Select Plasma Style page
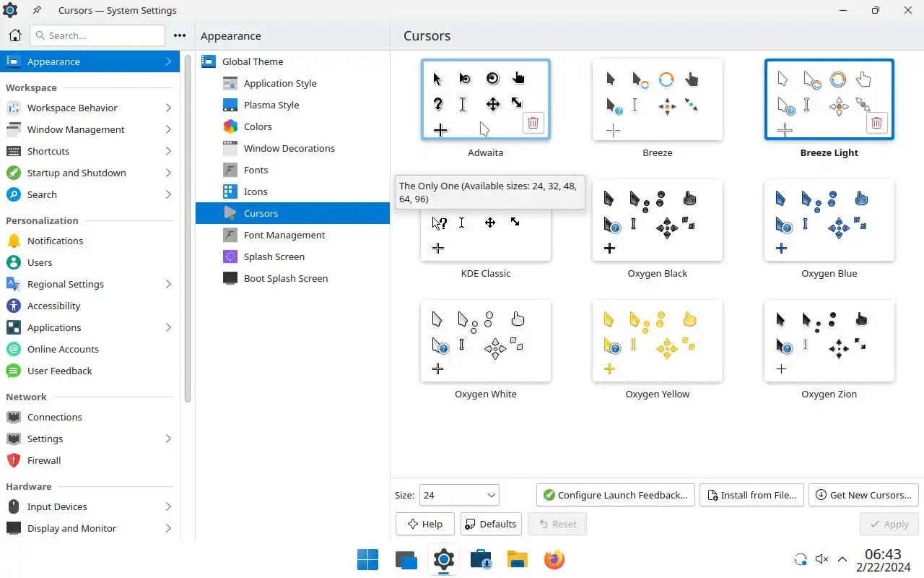Screen dimensions: 924x578 (x=292, y=105)
